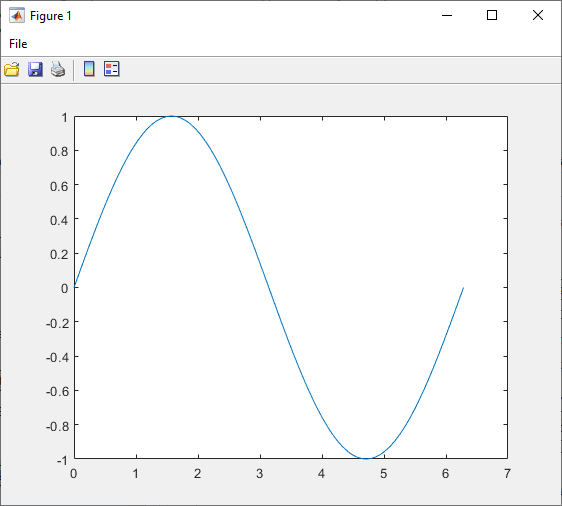Click y-axis label 0.4
Screen dimensions: 562x506
click(59, 220)
